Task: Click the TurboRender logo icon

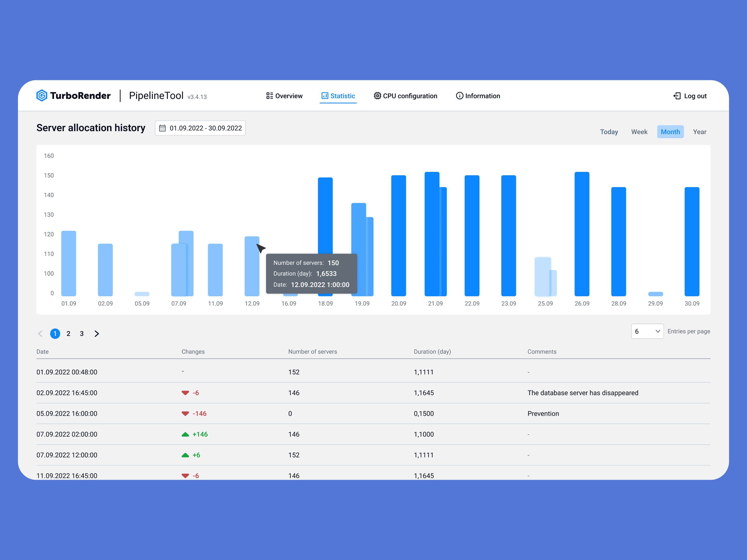Action: click(x=42, y=96)
